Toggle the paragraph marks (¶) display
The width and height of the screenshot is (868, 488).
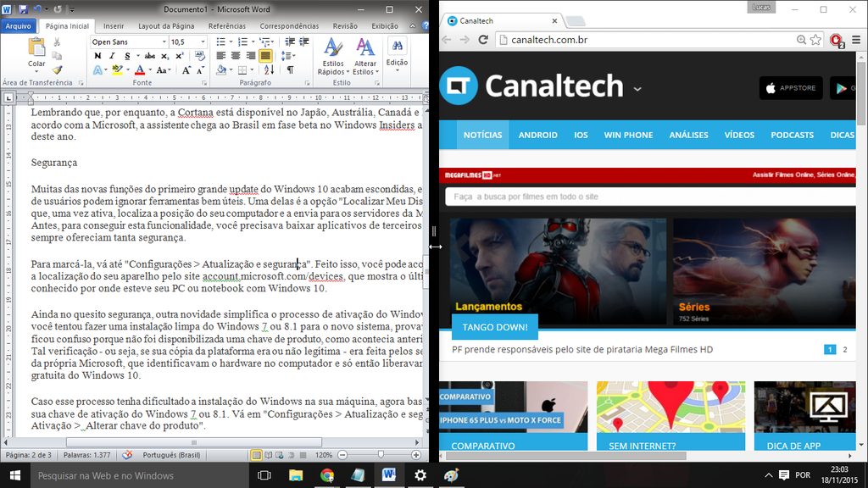coord(290,70)
